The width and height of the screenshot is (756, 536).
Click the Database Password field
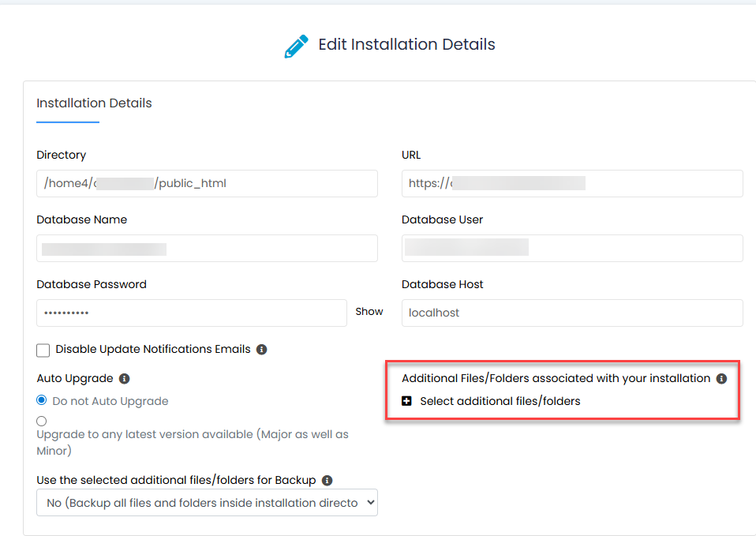pos(191,313)
